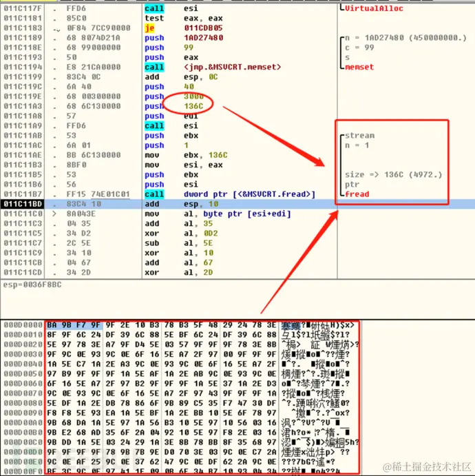The width and height of the screenshot is (475, 476).
Task: Select the 'mov esi, eax' instruction
Action: (184, 165)
